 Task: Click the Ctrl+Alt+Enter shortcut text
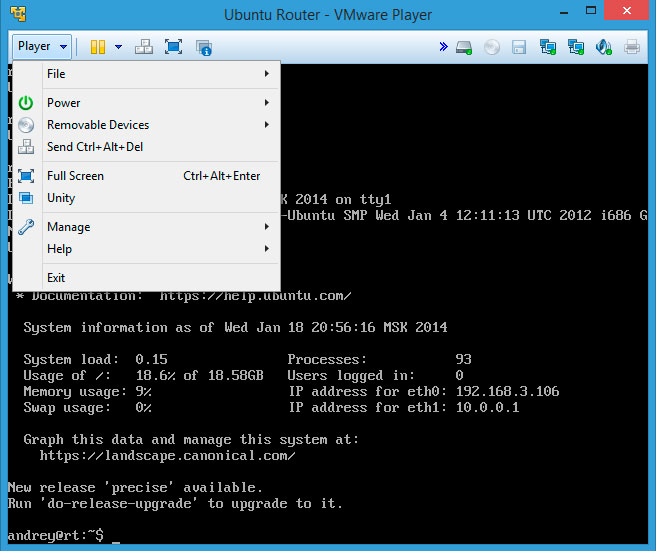[221, 176]
